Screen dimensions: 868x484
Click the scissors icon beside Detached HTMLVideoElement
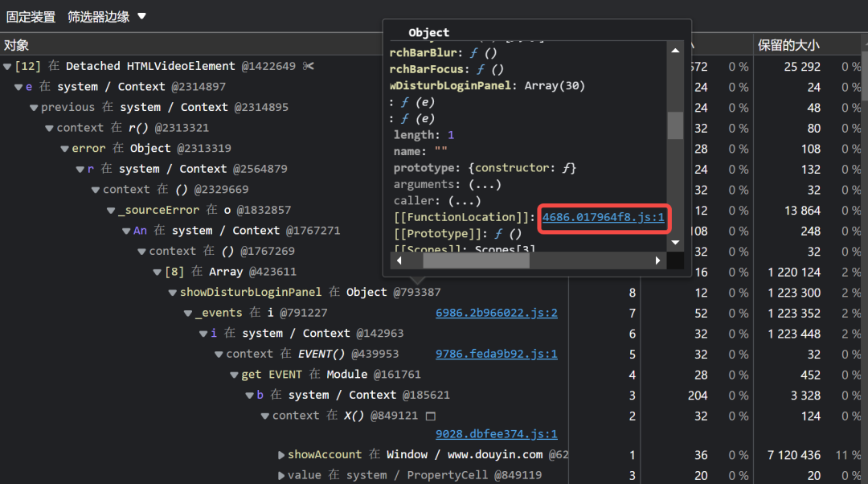309,66
